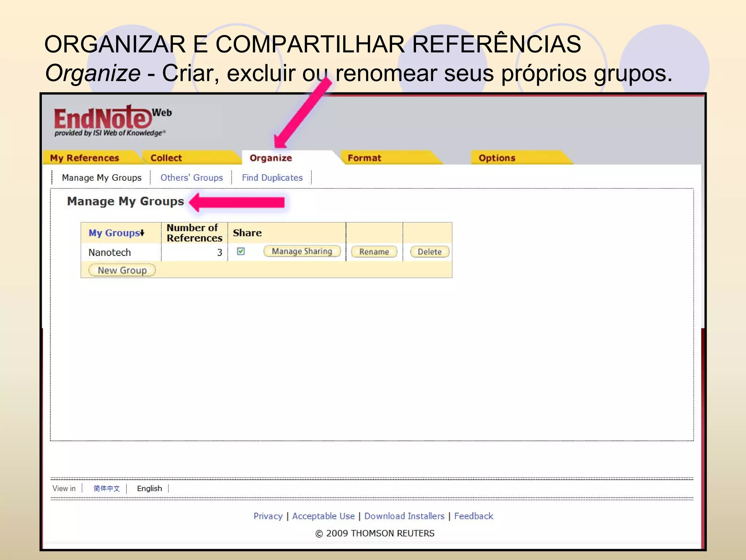Screen dimensions: 746x560
Task: Open the Acceptable Use link
Action: (x=323, y=516)
